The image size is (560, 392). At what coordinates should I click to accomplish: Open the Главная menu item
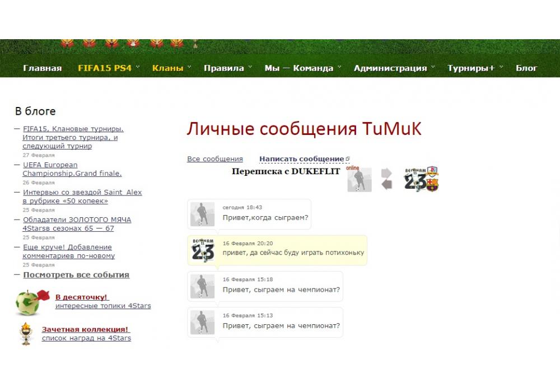42,68
